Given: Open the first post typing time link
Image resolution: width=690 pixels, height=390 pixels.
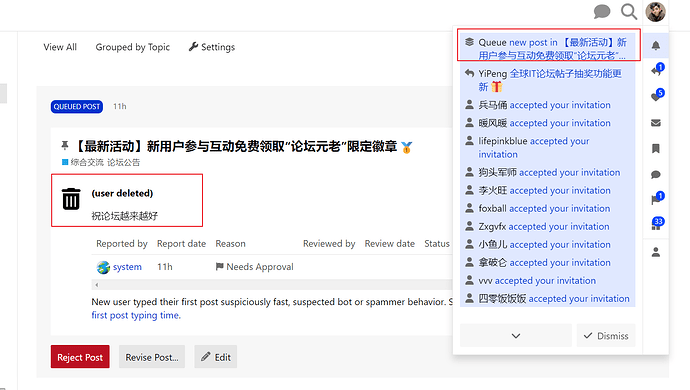Looking at the screenshot, I should coord(136,315).
